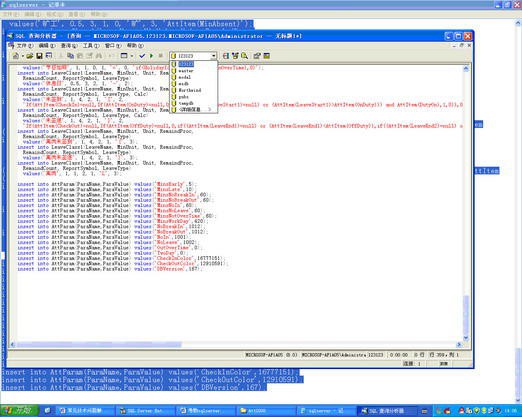The image size is (522, 417).
Task: Open the 文件 menu in Query Analyzer
Action: click(x=25, y=46)
